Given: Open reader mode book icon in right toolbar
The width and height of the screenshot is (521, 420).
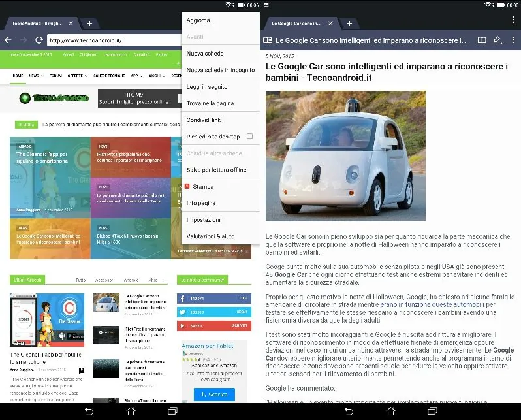Looking at the screenshot, I should 482,40.
